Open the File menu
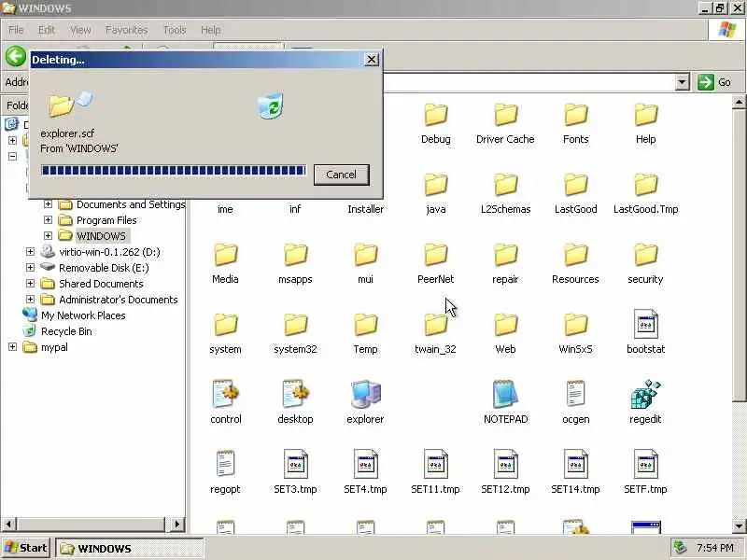This screenshot has width=747, height=560. click(16, 30)
